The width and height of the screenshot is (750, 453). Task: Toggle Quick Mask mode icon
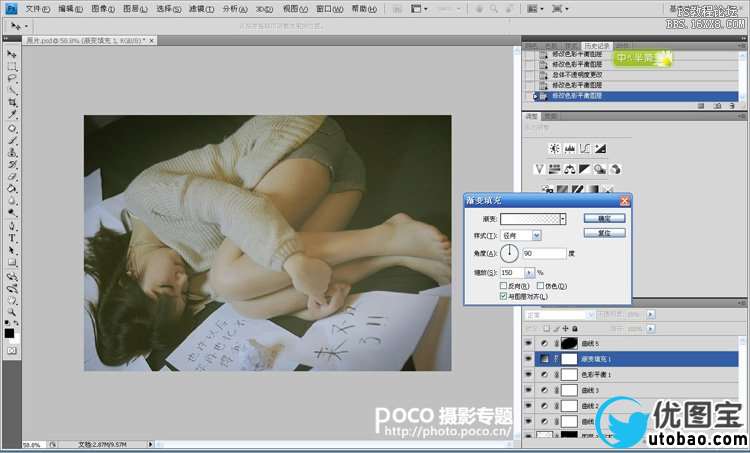(x=12, y=351)
